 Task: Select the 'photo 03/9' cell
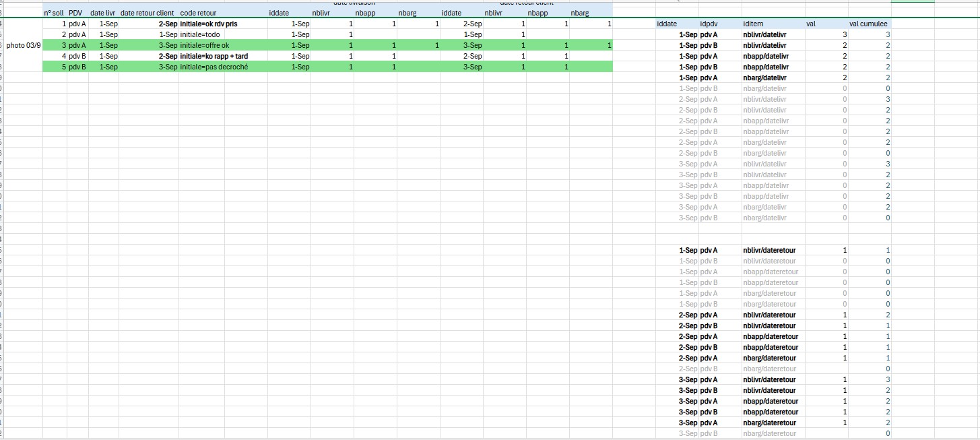(24, 45)
